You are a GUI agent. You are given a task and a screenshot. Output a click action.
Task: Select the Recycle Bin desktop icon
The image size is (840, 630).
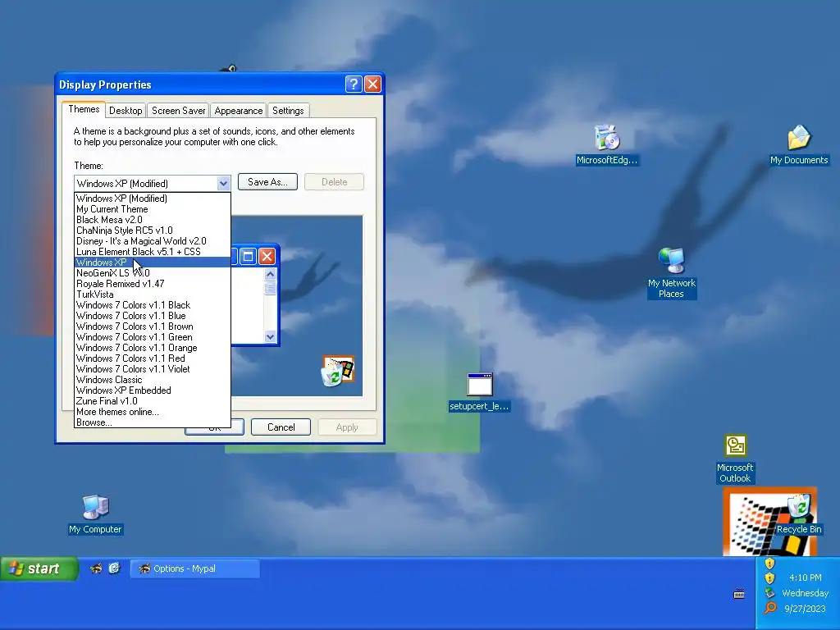[799, 514]
